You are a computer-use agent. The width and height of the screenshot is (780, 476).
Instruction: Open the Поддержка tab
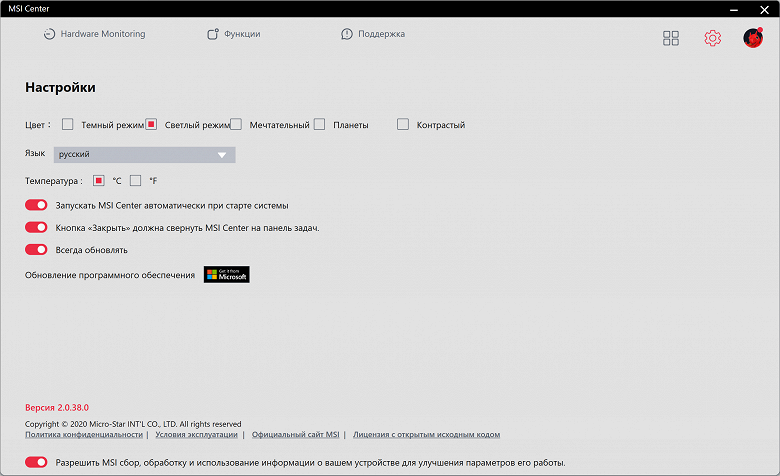tap(373, 34)
